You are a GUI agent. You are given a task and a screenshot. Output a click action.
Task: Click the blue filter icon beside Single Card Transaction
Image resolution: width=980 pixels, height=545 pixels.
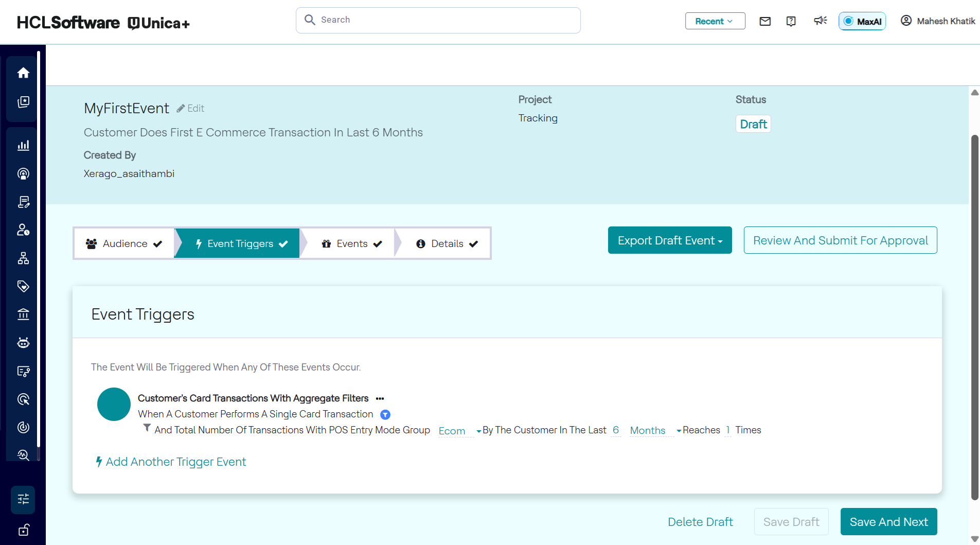tap(385, 415)
